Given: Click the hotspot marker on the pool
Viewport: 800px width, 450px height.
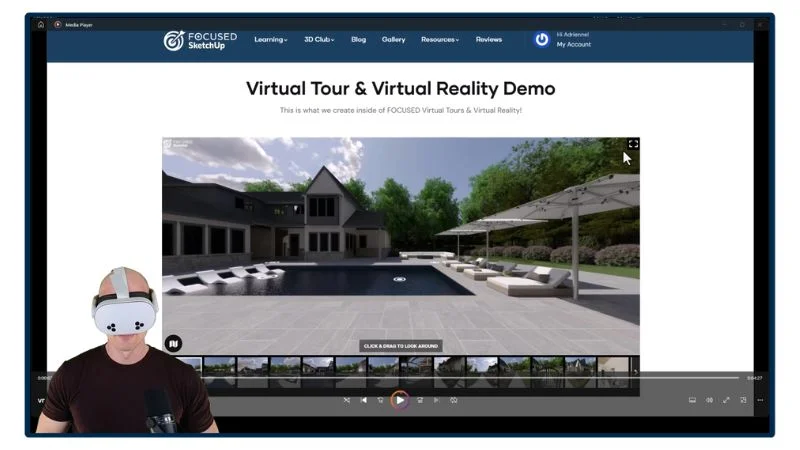Looking at the screenshot, I should point(399,279).
